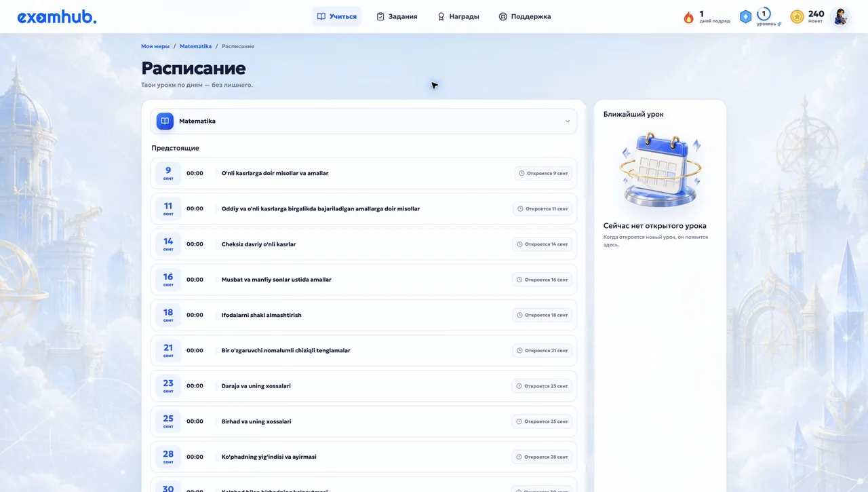
Task: Click the Откроется 23 сент badge
Action: click(x=542, y=385)
